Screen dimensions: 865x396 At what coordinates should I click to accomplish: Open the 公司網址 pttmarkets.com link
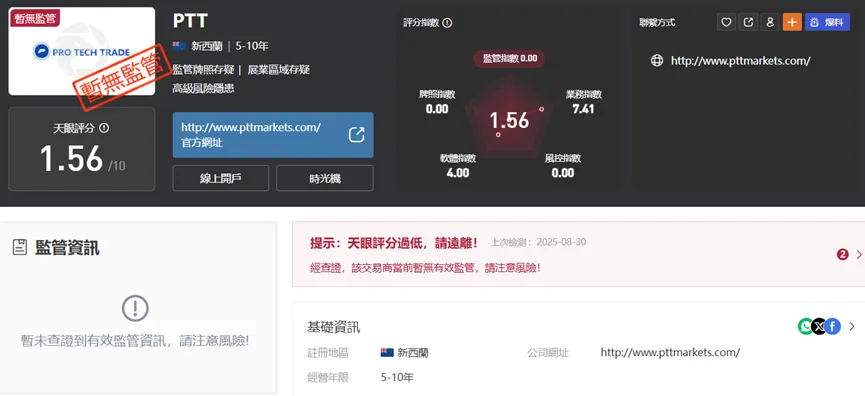click(670, 352)
